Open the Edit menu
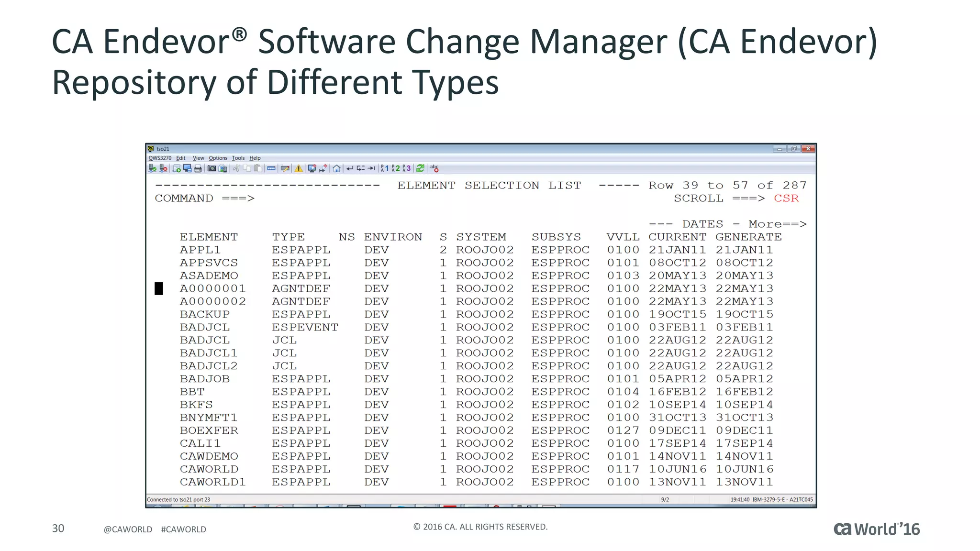This screenshot has height=551, width=980. tap(180, 158)
